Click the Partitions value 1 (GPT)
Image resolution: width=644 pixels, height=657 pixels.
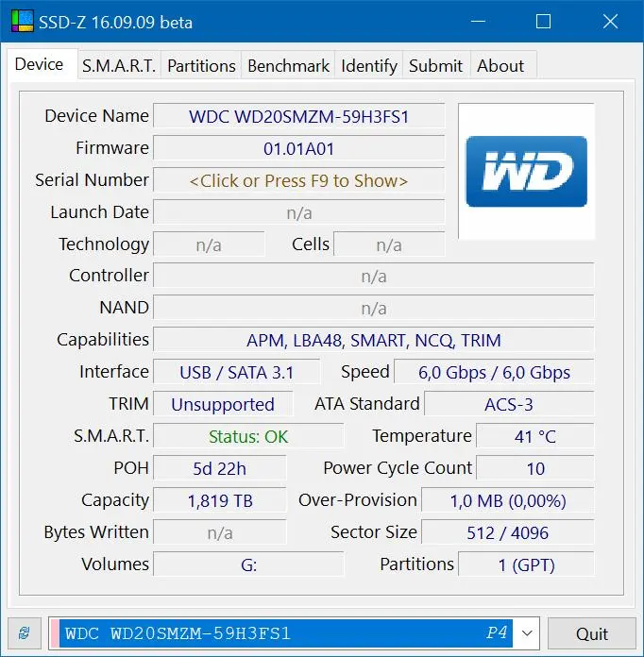pyautogui.click(x=526, y=564)
